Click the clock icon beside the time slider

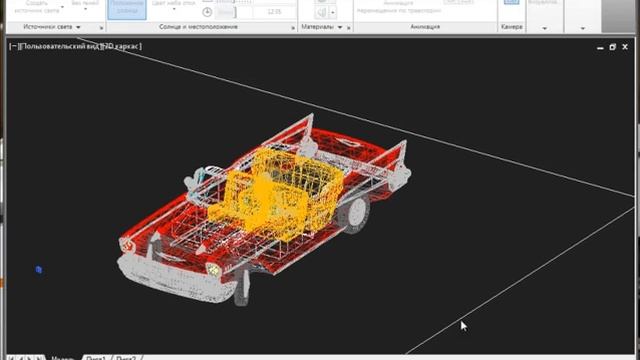pos(207,12)
